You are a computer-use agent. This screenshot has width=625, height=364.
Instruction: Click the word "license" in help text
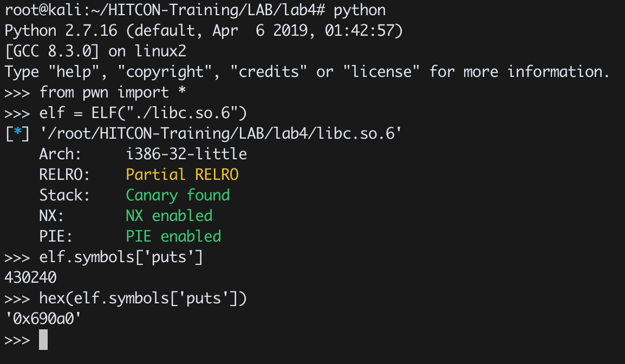[381, 71]
